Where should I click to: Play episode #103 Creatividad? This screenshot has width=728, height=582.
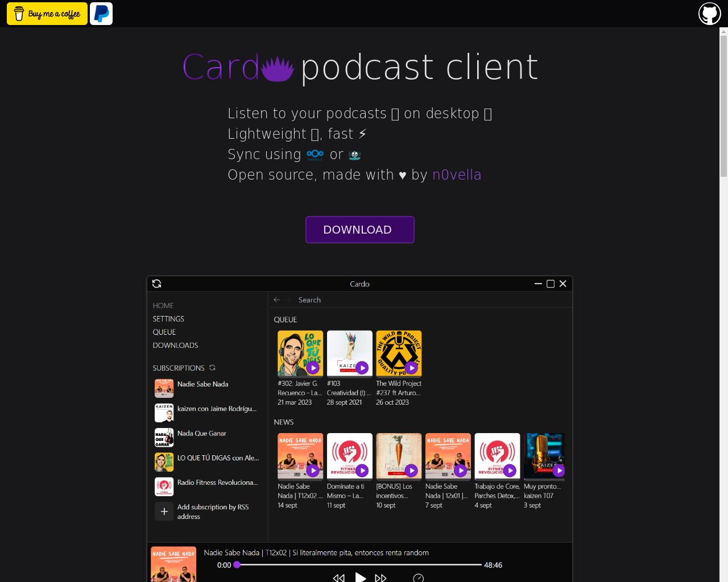pos(362,368)
